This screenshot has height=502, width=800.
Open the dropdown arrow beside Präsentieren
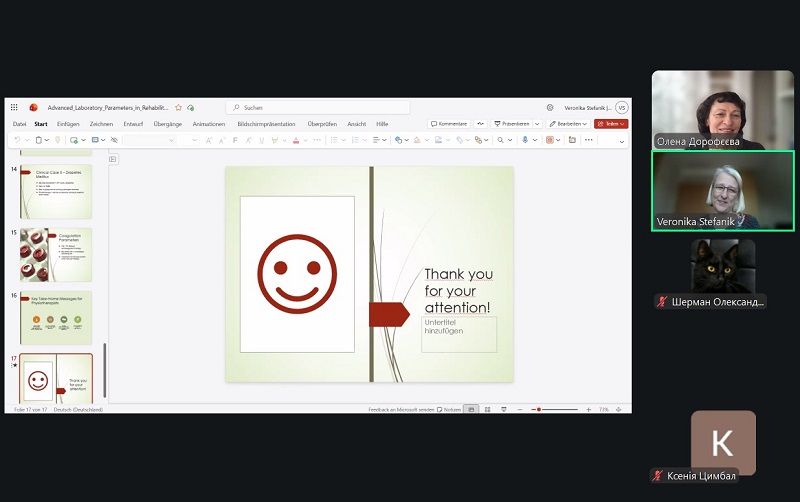point(537,124)
